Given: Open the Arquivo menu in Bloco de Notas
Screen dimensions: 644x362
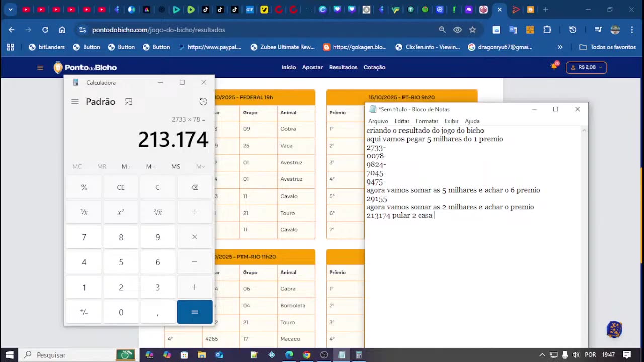Looking at the screenshot, I should click(378, 121).
